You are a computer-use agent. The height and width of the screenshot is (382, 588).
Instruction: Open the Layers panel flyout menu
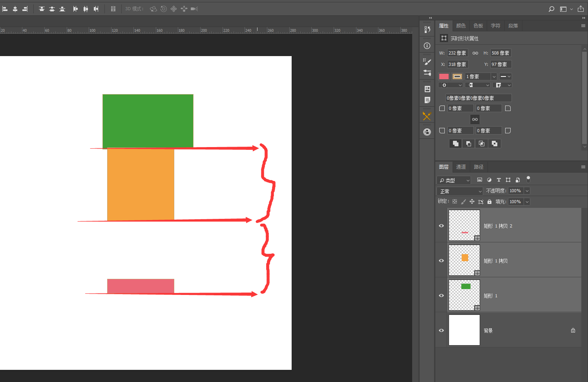[583, 167]
